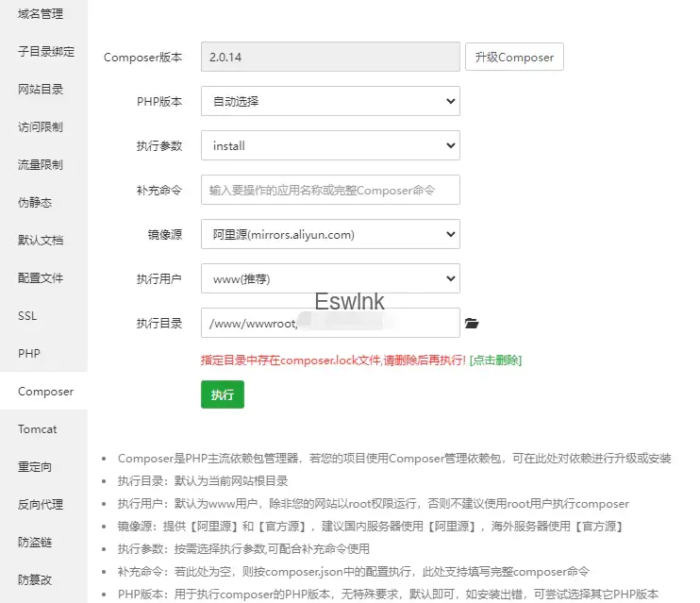Open the PHP版本 dropdown

329,101
